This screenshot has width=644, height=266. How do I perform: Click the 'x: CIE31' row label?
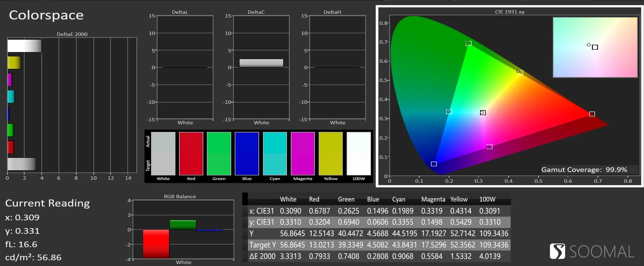pyautogui.click(x=262, y=211)
